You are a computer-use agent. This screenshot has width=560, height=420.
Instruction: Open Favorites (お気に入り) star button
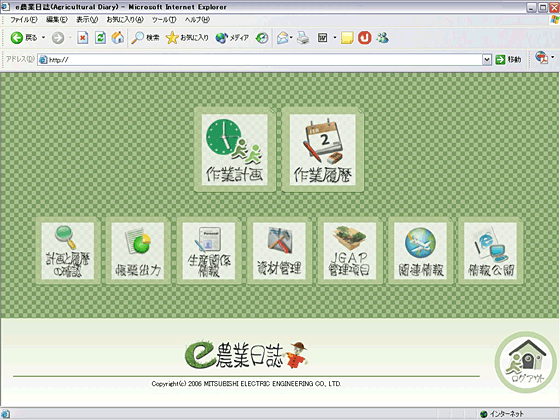187,38
